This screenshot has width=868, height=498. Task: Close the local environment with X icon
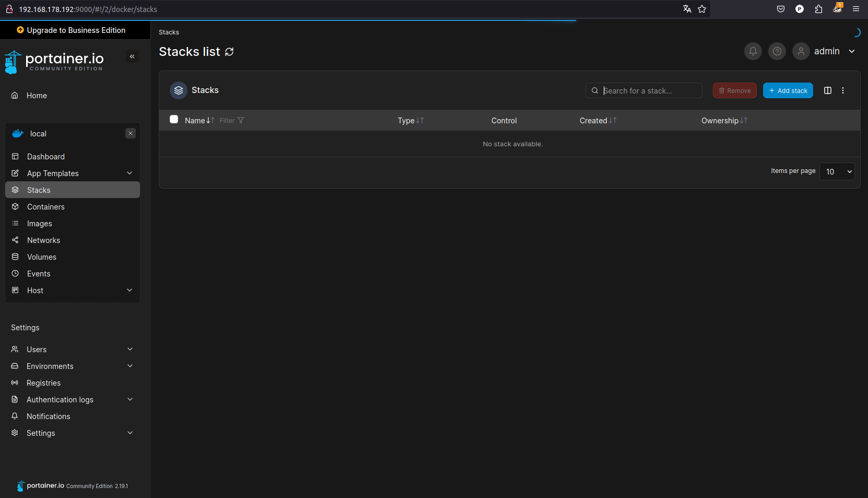tap(131, 133)
